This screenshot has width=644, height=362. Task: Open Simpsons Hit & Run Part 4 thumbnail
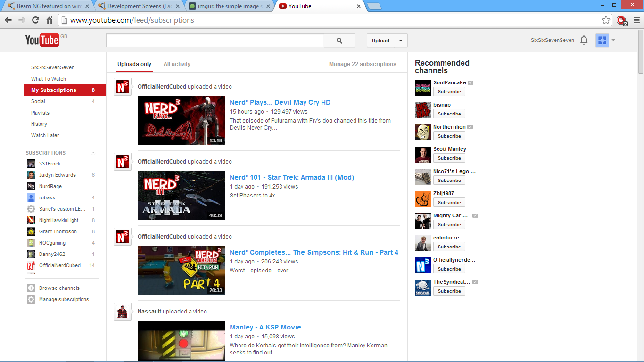click(181, 270)
